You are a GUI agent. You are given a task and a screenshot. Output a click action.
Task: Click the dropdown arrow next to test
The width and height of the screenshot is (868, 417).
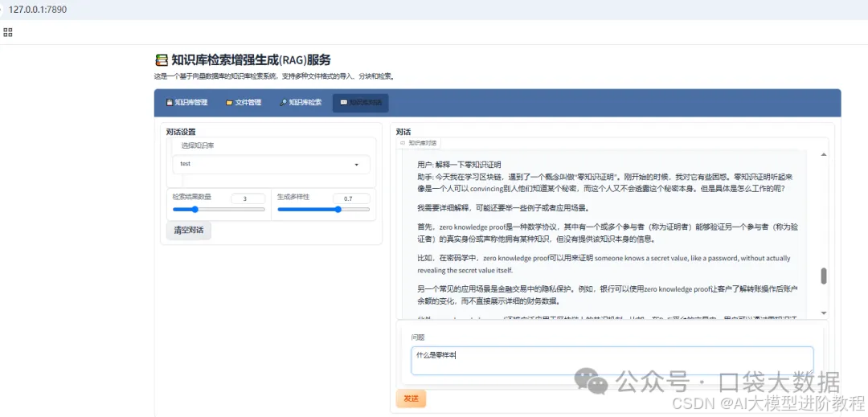point(356,164)
